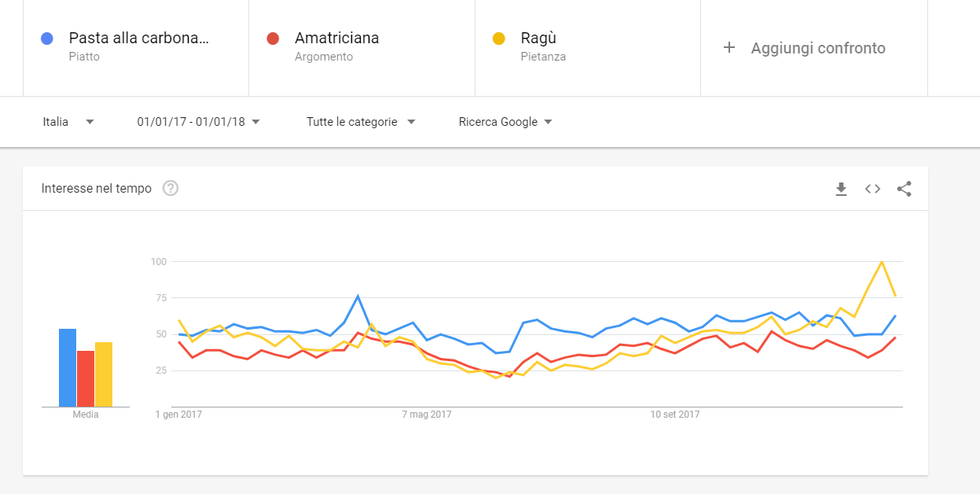This screenshot has width=980, height=494.
Task: Select the Ragù search term box
Action: pyautogui.click(x=588, y=47)
